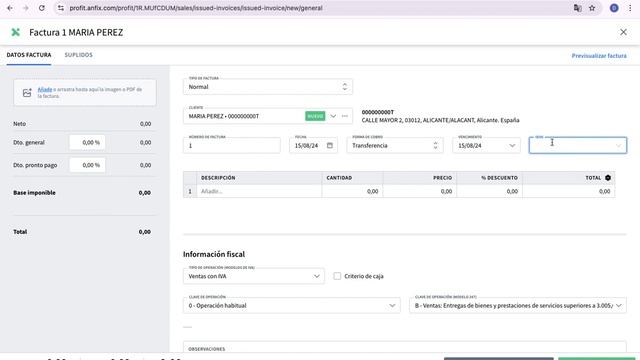Open Clave de operación modelo 347 dropdown
This screenshot has width=640, height=360.
tap(518, 305)
